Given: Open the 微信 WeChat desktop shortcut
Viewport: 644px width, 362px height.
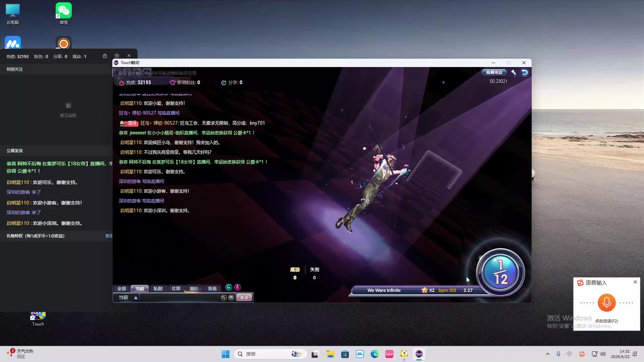Looking at the screenshot, I should (64, 13).
